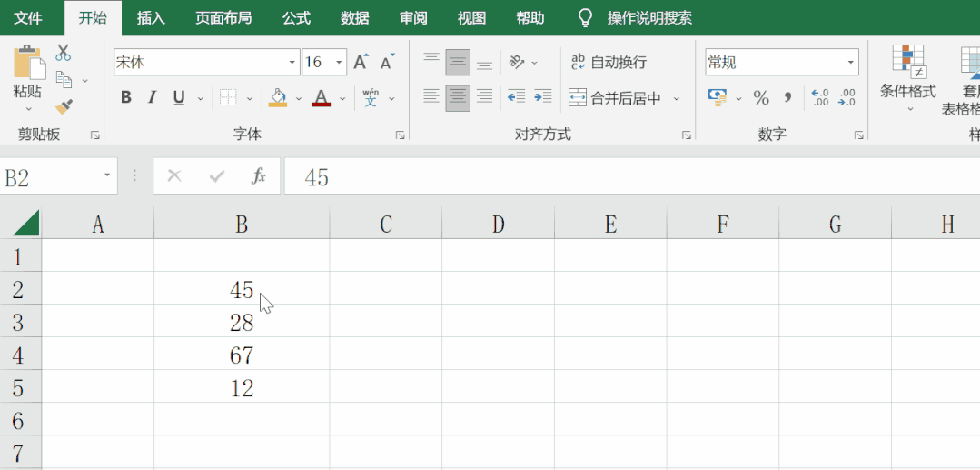The image size is (980, 470).
Task: Open the 文件 file tab
Action: 29,18
